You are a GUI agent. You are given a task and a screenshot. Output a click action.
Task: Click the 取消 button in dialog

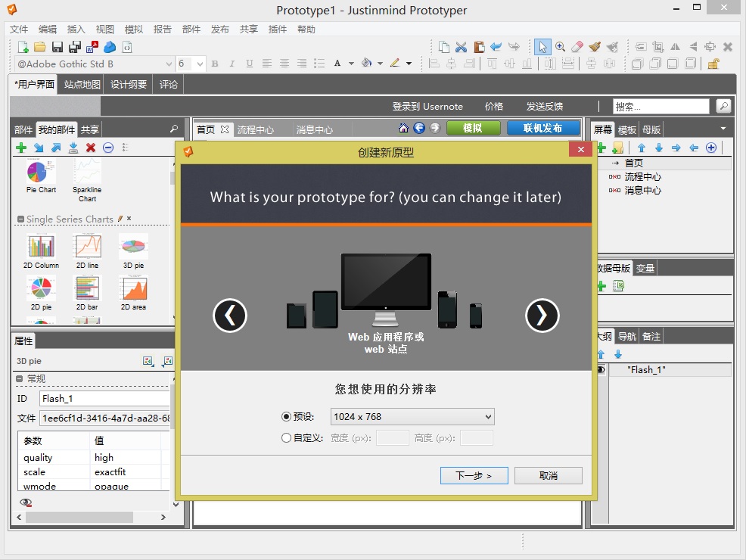[x=548, y=476]
